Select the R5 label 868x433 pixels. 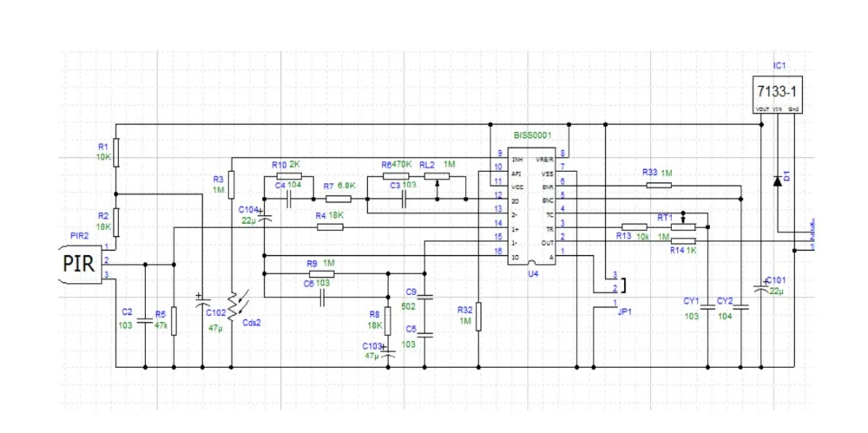161,313
